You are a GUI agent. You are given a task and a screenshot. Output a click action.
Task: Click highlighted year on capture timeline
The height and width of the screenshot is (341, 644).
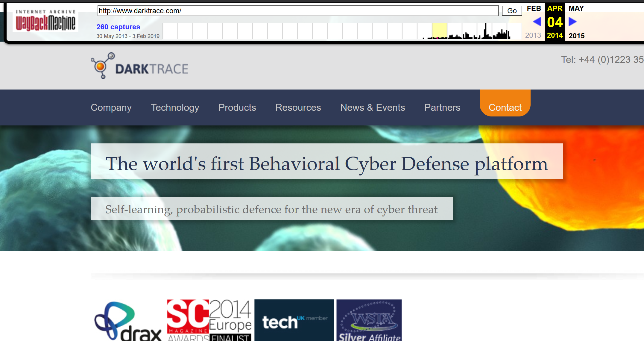coord(439,31)
